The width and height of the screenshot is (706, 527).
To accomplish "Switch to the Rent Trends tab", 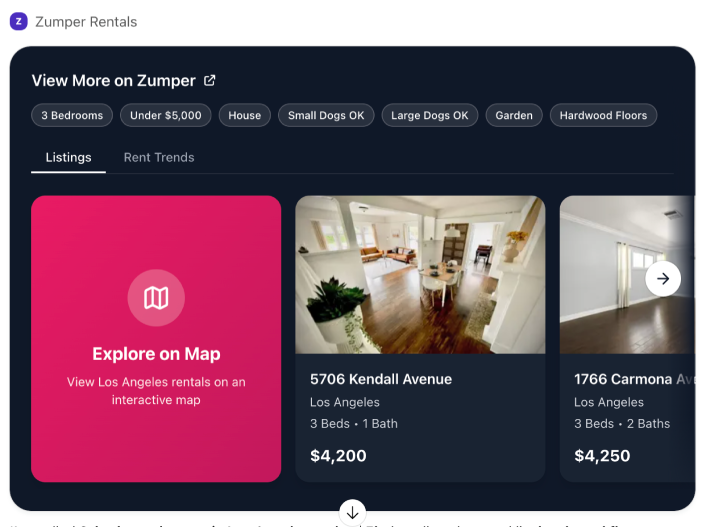I will pos(159,157).
